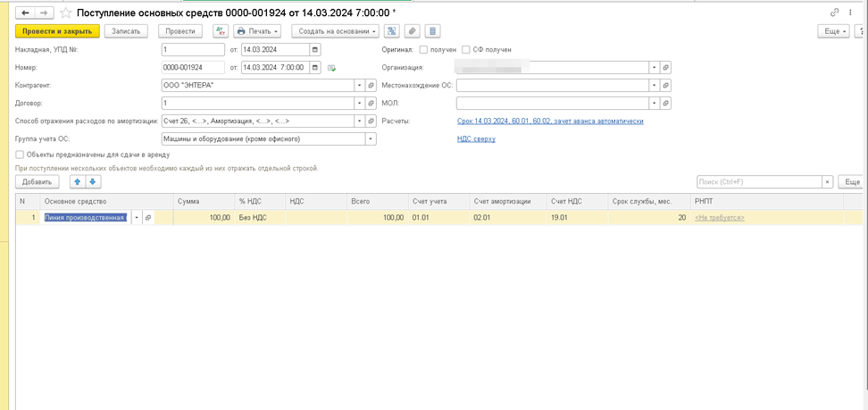
Task: Open the paperclip attached files icon
Action: click(x=412, y=31)
